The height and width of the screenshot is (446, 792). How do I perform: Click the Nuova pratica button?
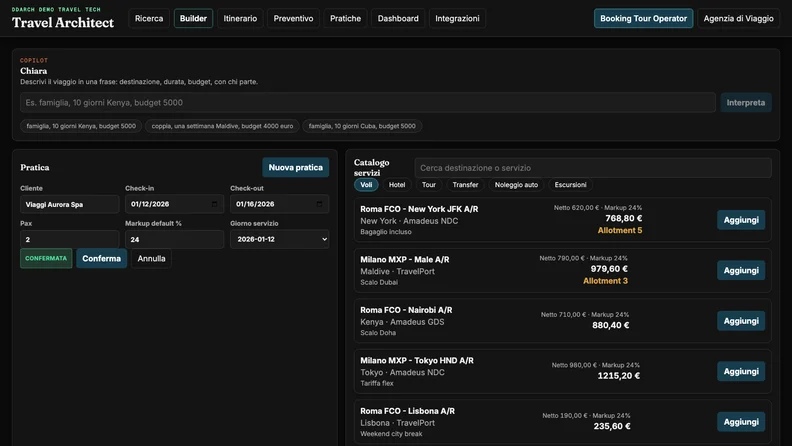pyautogui.click(x=295, y=167)
